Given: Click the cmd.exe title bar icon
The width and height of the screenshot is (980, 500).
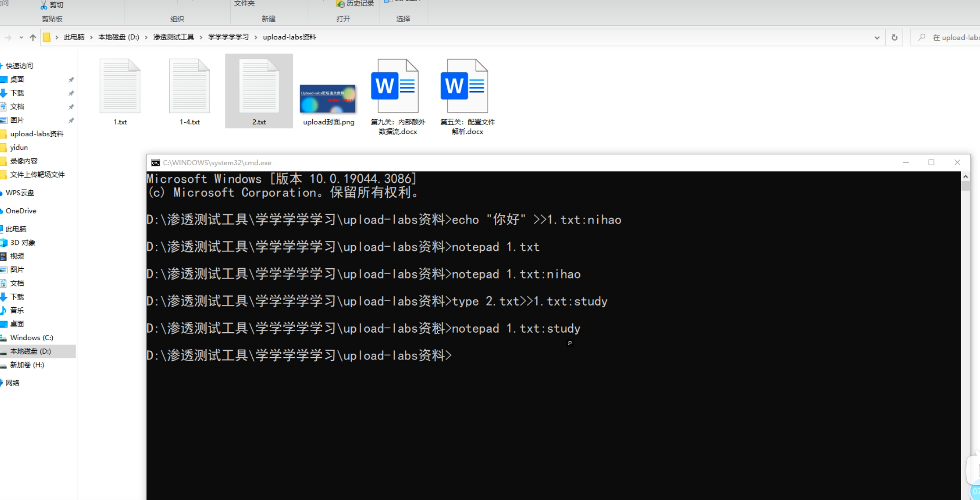Looking at the screenshot, I should tap(155, 163).
